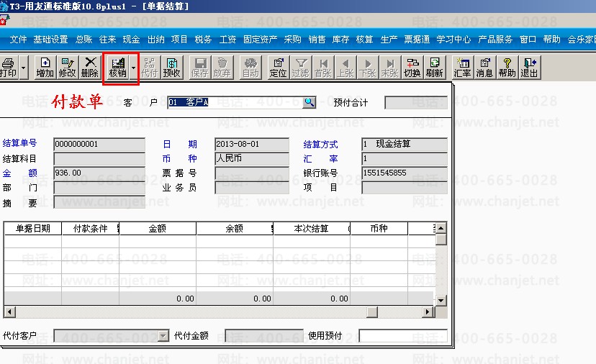The height and width of the screenshot is (364, 596).
Task: Open the 项目 menu
Action: (x=179, y=39)
